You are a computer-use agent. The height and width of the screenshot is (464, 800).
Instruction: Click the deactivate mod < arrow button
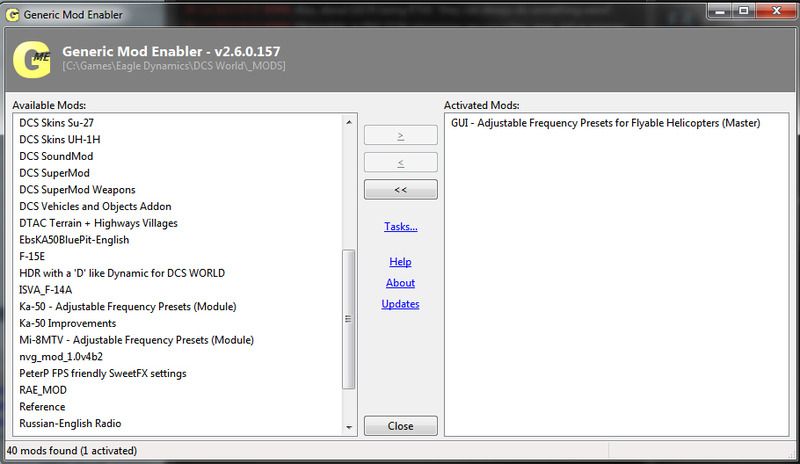pos(400,162)
